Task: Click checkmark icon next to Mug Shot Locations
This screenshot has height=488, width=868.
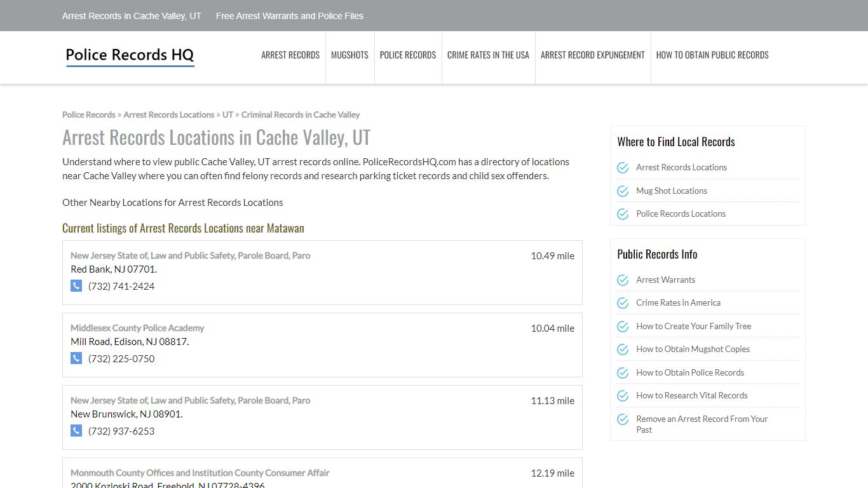Action: [623, 191]
